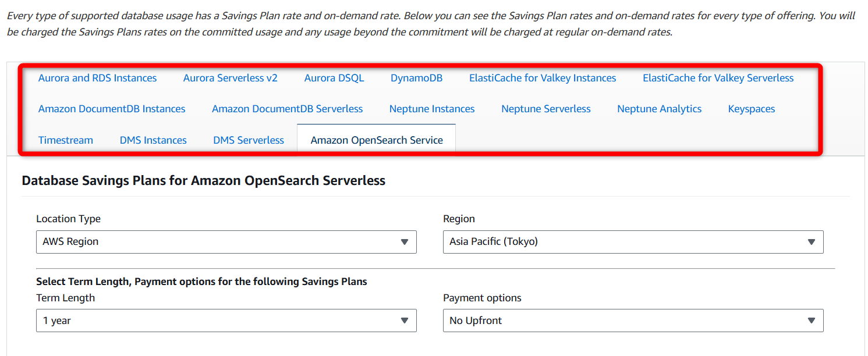Select the Aurora DSQL tab
The height and width of the screenshot is (356, 868).
[334, 78]
